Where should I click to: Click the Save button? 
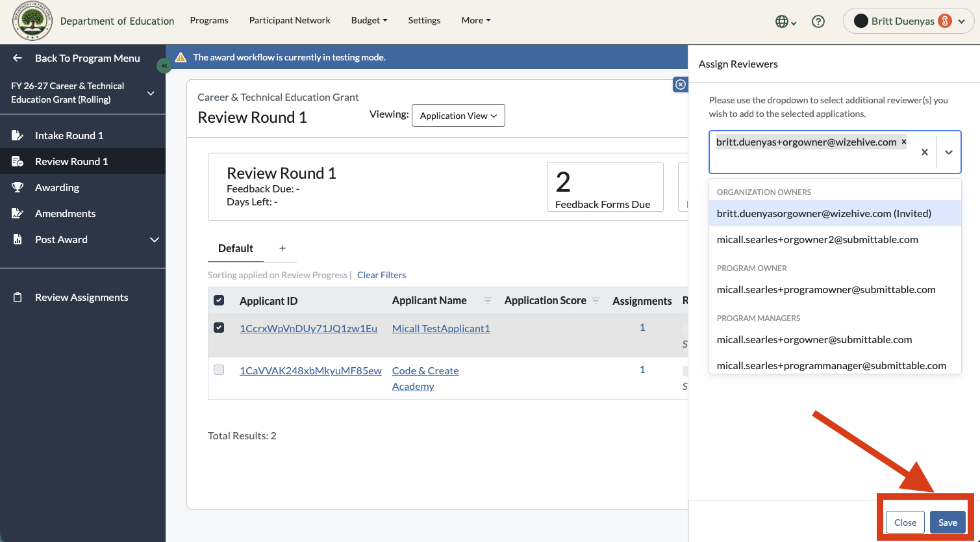[x=948, y=523]
